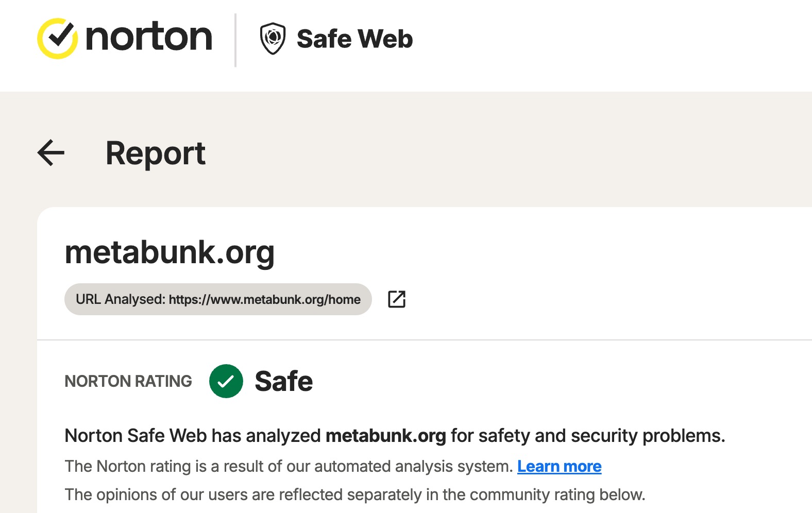Go back using the left arrow
The width and height of the screenshot is (812, 513).
pos(51,153)
